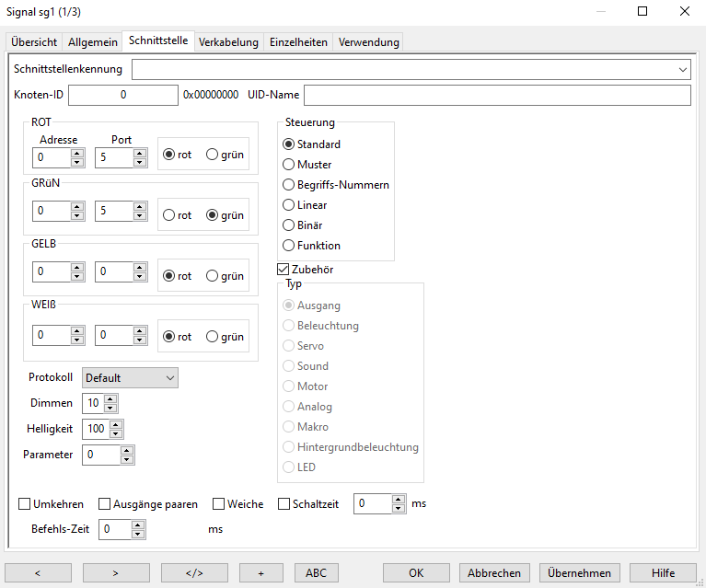The image size is (706, 588).
Task: Increase the GRüN address value
Action: (x=77, y=207)
